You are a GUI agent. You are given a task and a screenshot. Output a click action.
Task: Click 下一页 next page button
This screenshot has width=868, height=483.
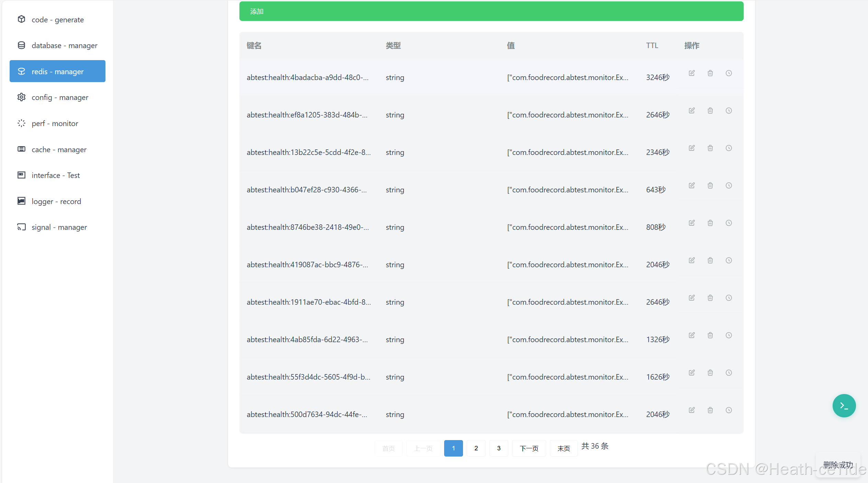click(x=529, y=448)
